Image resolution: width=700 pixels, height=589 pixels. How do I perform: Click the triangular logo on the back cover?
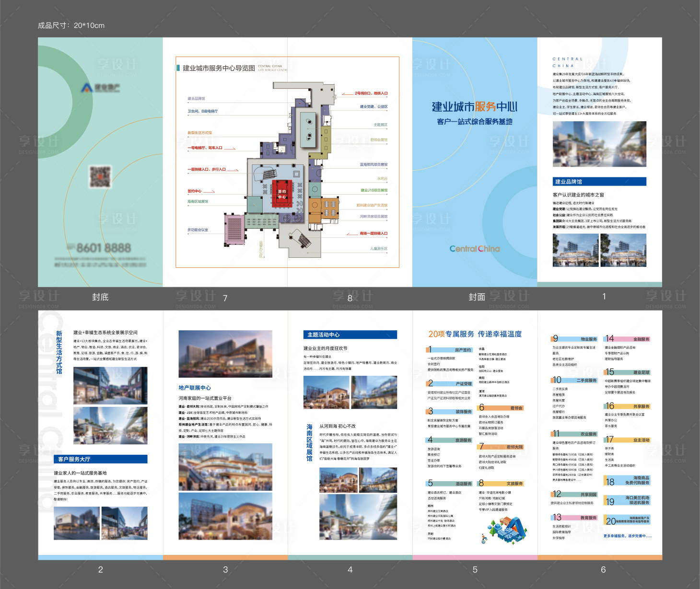[x=87, y=88]
